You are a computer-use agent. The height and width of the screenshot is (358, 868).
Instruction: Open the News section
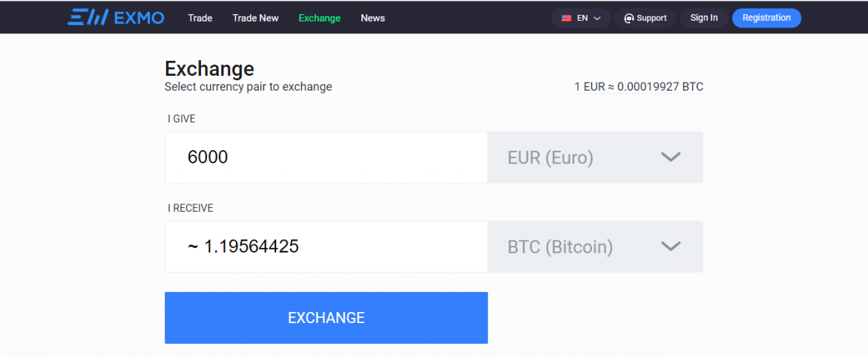[x=372, y=18]
